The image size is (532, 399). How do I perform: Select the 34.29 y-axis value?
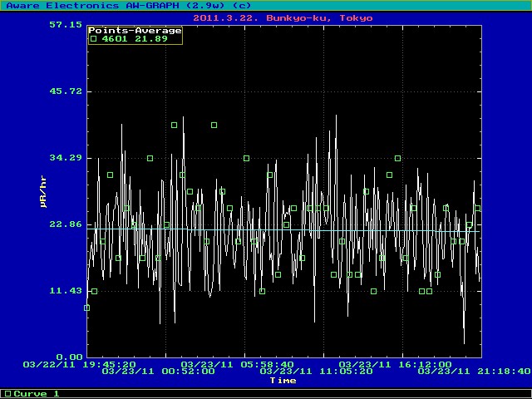click(x=65, y=158)
